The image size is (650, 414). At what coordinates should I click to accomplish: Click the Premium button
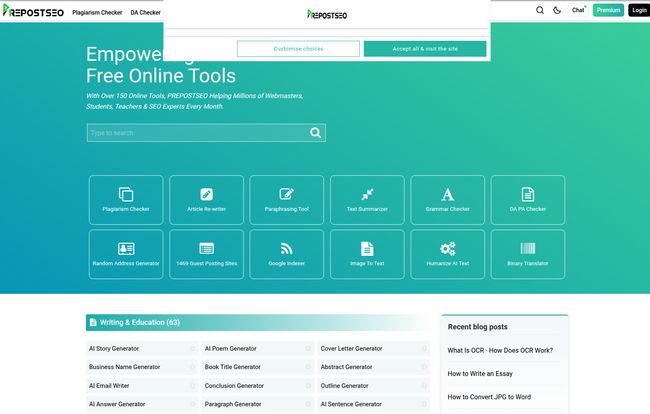point(608,10)
